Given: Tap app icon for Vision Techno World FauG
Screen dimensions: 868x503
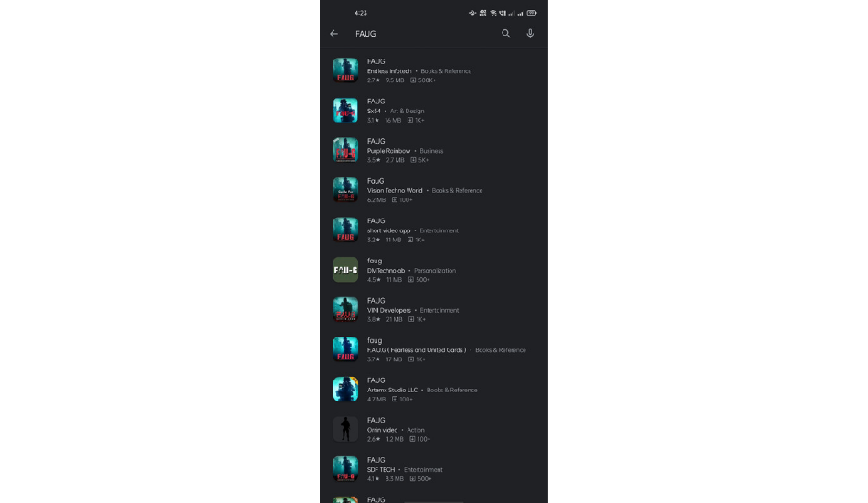Looking at the screenshot, I should point(345,190).
